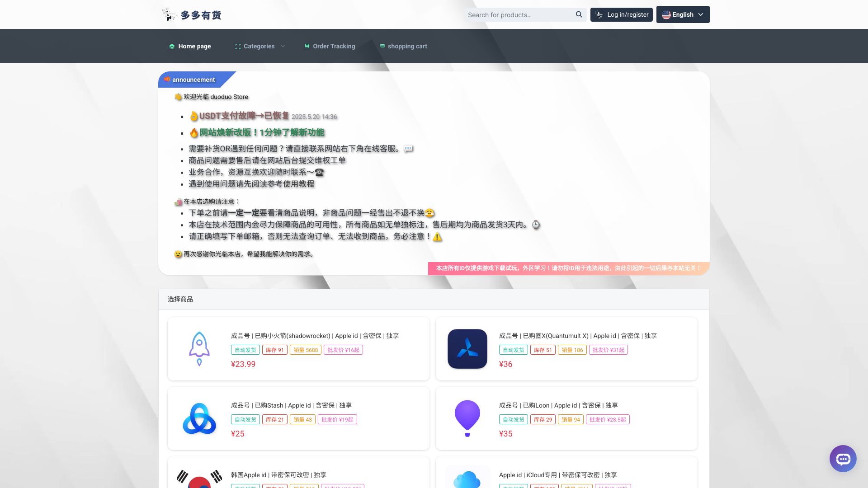Open the English language dropdown
Screen dimensions: 868x488
683,14
